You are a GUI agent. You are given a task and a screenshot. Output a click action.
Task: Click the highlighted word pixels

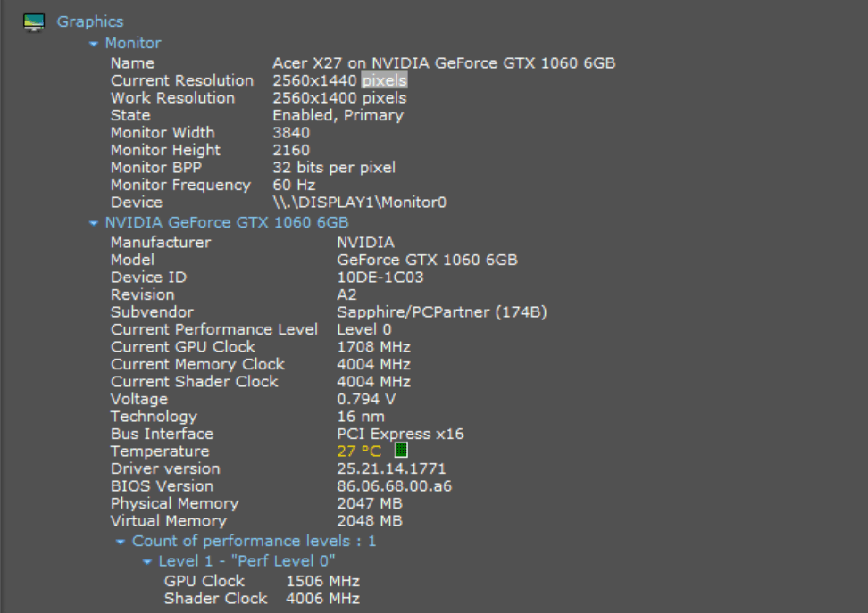385,80
